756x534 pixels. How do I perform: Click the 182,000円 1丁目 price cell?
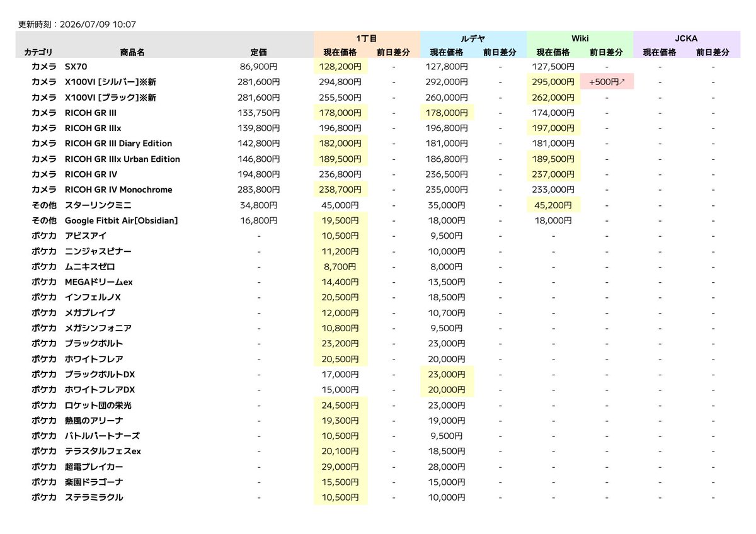click(341, 144)
